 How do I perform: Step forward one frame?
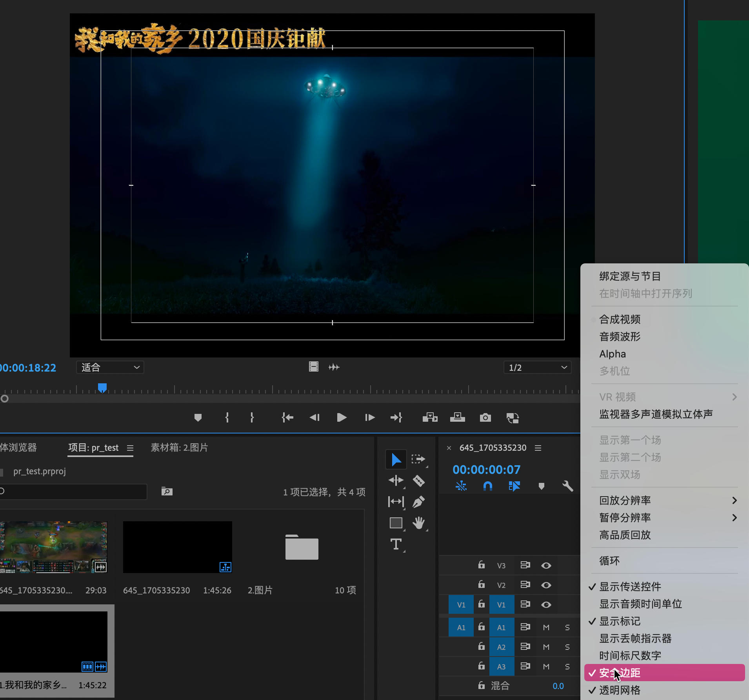coord(369,418)
